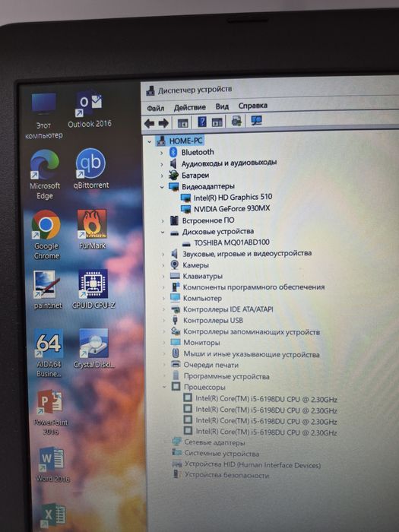Open the Файл menu
Image resolution: width=399 pixels, height=532 pixels.
(x=155, y=108)
